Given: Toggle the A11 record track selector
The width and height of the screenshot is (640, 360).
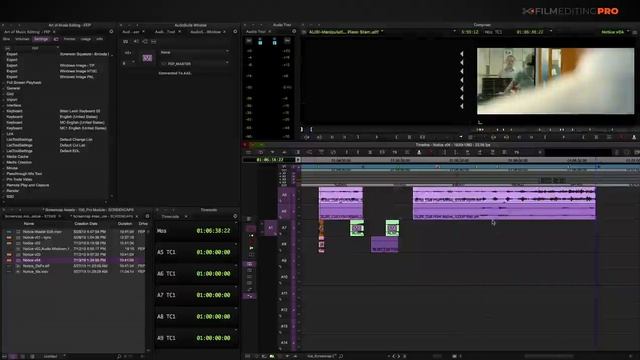Looking at the screenshot, I should pyautogui.click(x=284, y=293).
